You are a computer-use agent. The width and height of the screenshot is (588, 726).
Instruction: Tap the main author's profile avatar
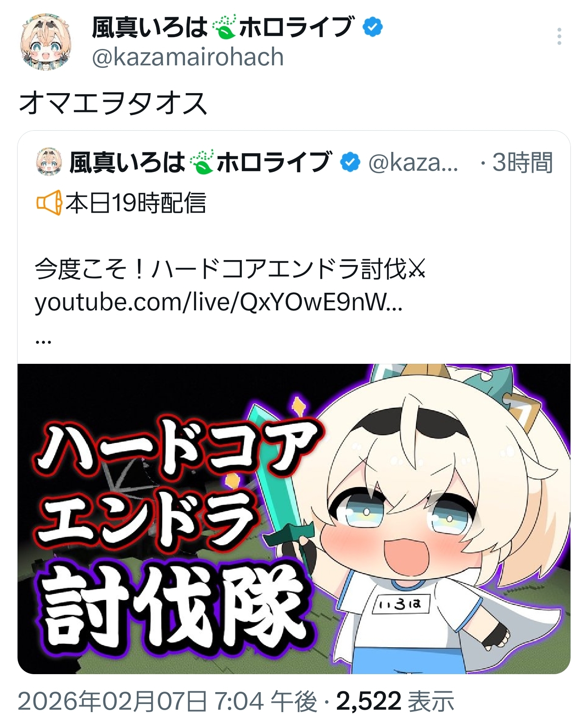tap(46, 42)
